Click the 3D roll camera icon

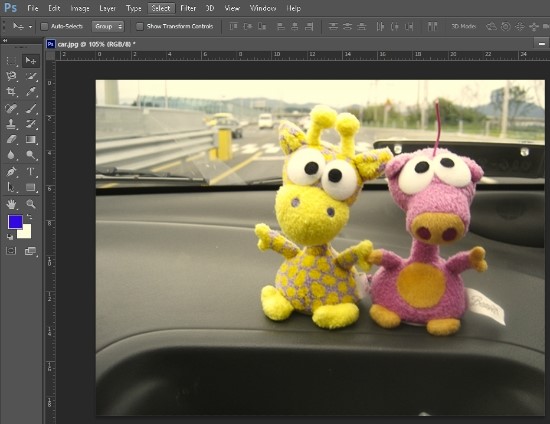505,26
